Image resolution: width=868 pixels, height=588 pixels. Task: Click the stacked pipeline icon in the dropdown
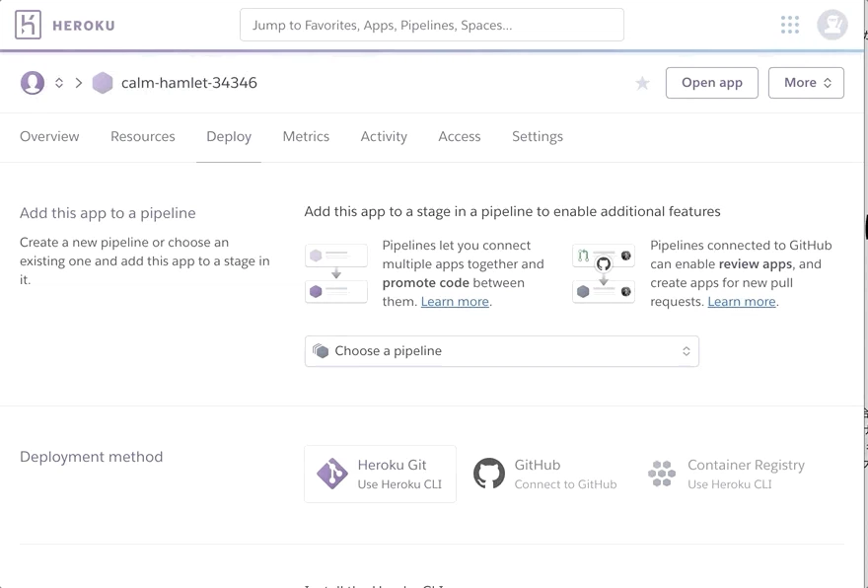[321, 350]
